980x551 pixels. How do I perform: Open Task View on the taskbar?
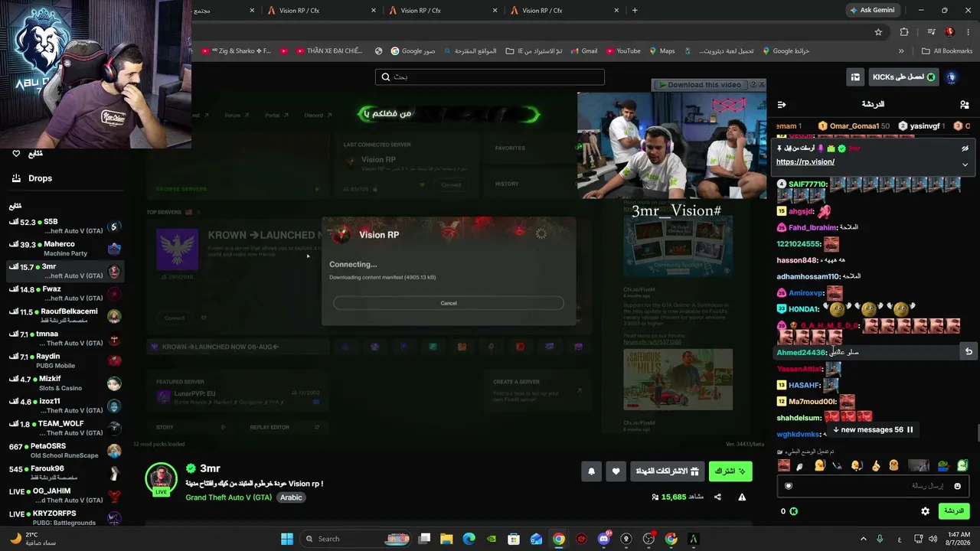[x=424, y=539]
